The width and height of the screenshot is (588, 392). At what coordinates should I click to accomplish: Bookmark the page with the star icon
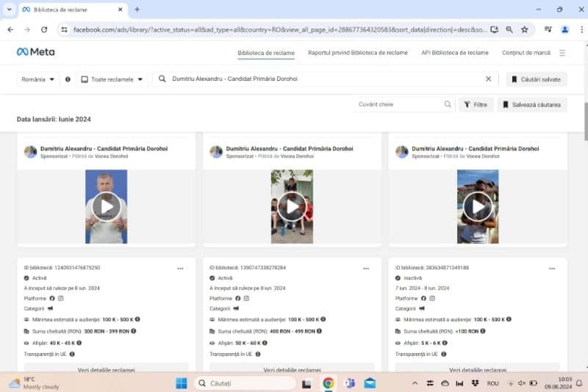click(x=524, y=29)
